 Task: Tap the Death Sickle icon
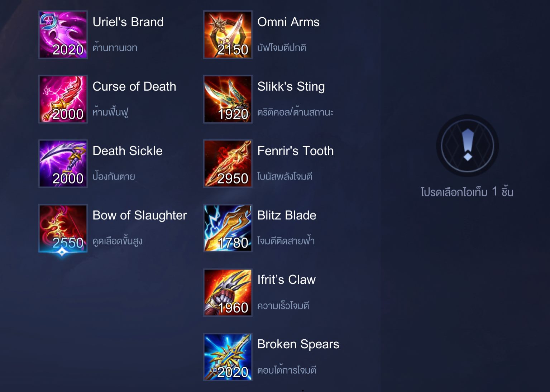[63, 164]
